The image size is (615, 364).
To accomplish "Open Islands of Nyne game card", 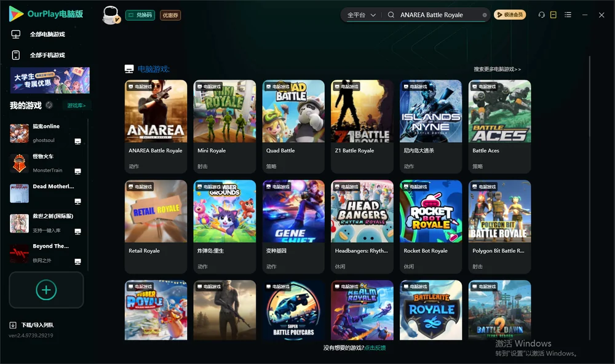I will [x=430, y=126].
